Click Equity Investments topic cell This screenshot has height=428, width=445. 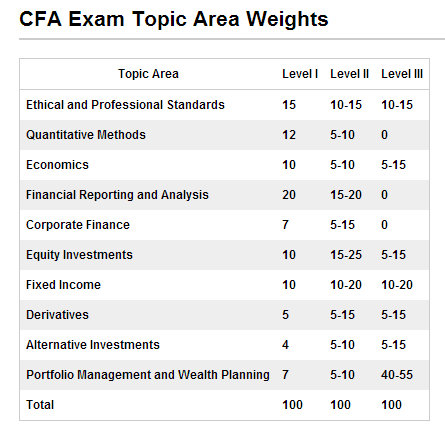(x=79, y=255)
